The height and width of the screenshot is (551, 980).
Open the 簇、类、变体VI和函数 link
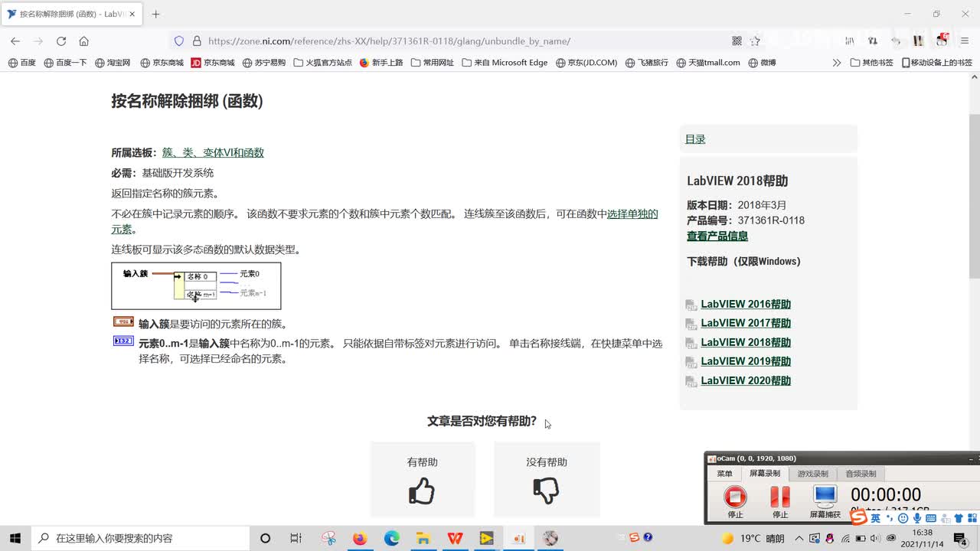213,152
